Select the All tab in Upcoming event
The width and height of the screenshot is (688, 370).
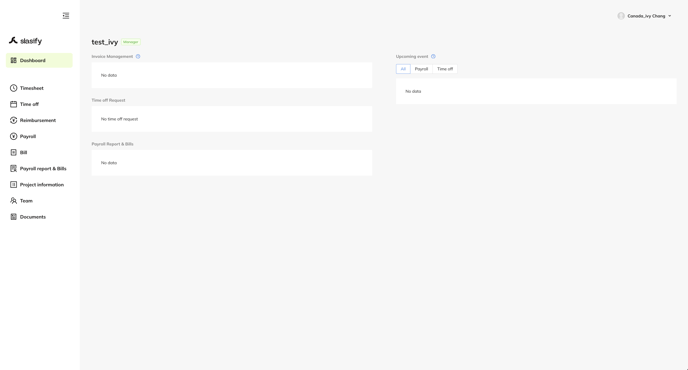coord(403,69)
